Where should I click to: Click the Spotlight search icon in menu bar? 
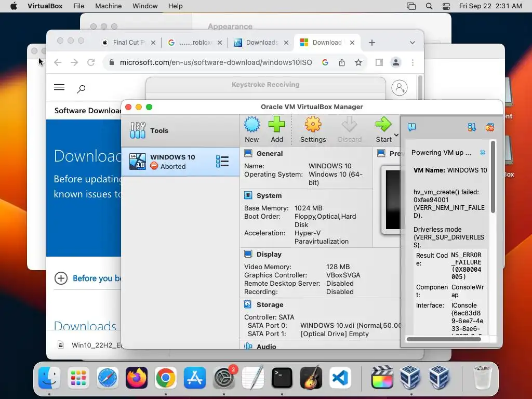coord(429,6)
